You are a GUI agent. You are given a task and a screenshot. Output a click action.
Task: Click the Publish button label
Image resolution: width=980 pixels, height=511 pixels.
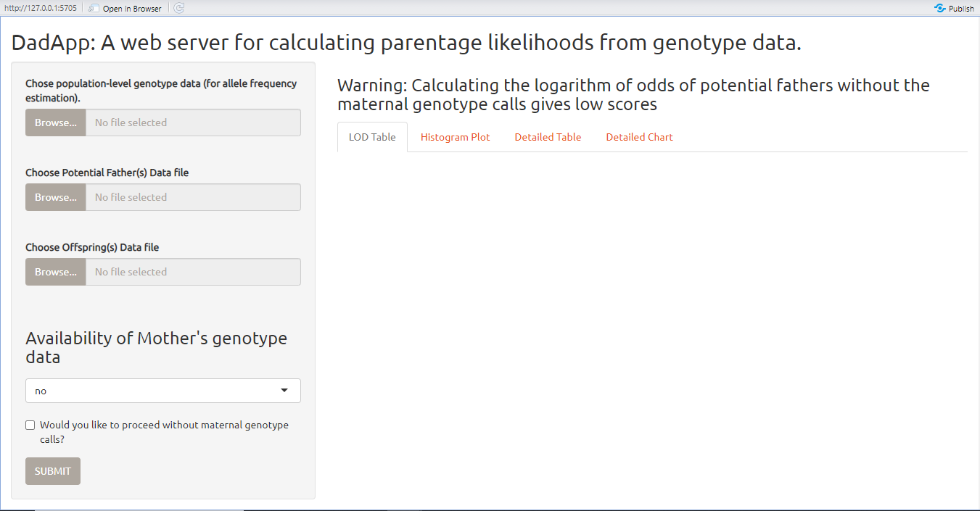tap(961, 9)
